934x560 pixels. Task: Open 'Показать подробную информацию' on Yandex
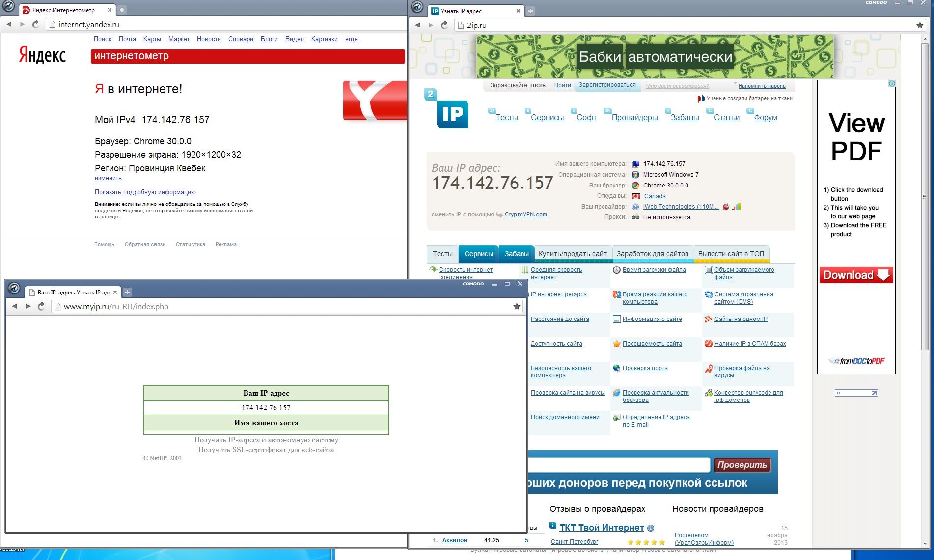point(145,192)
